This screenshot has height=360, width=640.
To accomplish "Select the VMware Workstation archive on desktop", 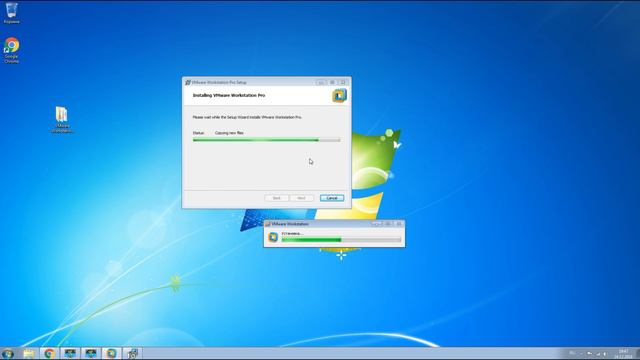I will click(62, 119).
